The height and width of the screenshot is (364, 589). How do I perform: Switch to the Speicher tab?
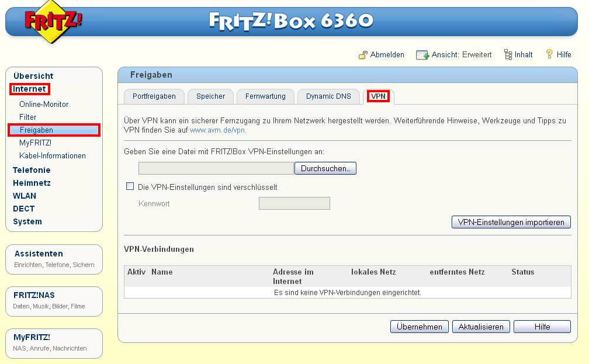click(x=210, y=96)
